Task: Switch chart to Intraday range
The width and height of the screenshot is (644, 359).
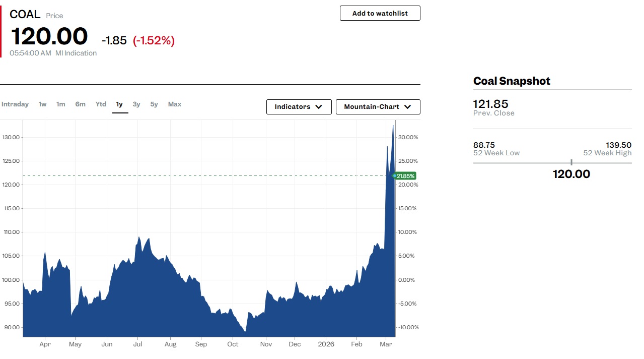Action: 15,104
